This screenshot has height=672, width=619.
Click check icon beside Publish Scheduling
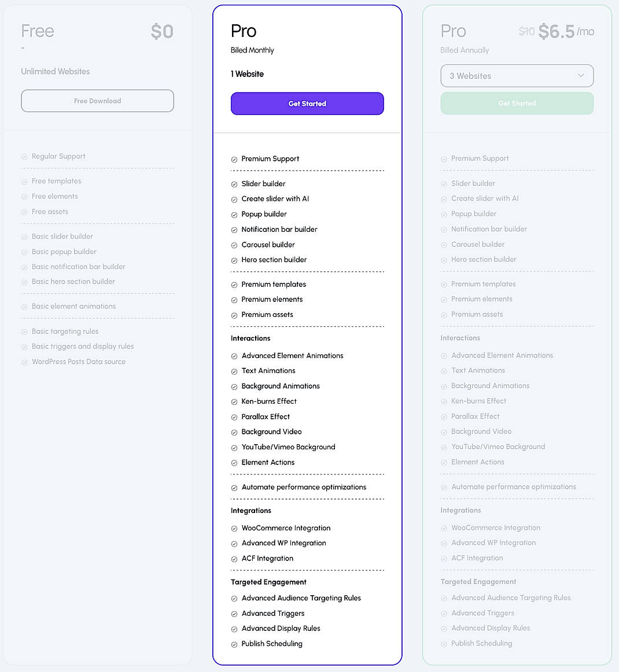[234, 644]
